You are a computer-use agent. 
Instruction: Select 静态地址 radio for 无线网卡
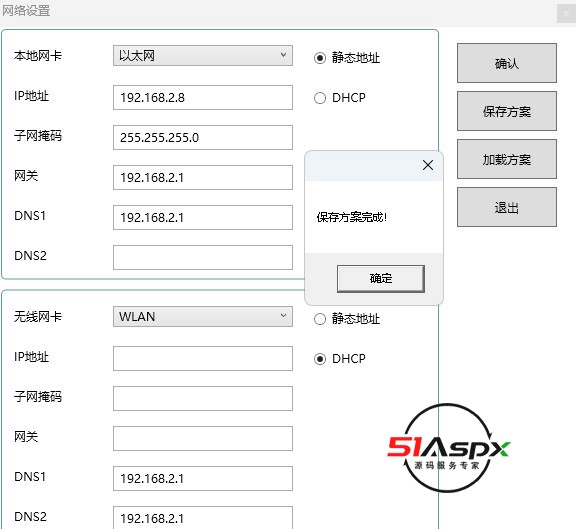point(320,319)
